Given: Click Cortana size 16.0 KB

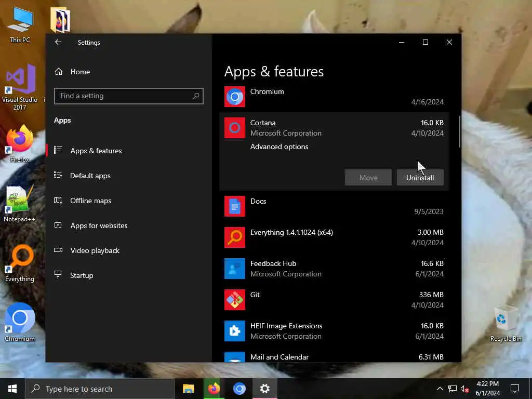Looking at the screenshot, I should coord(432,123).
